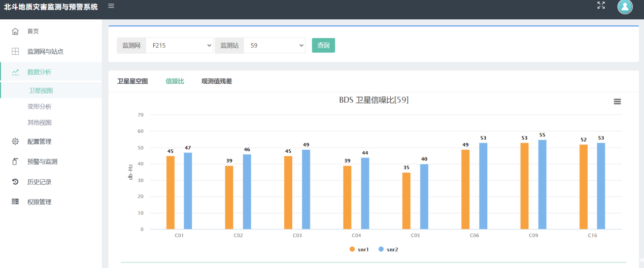Collapse the 数据分析 menu section

click(x=39, y=72)
